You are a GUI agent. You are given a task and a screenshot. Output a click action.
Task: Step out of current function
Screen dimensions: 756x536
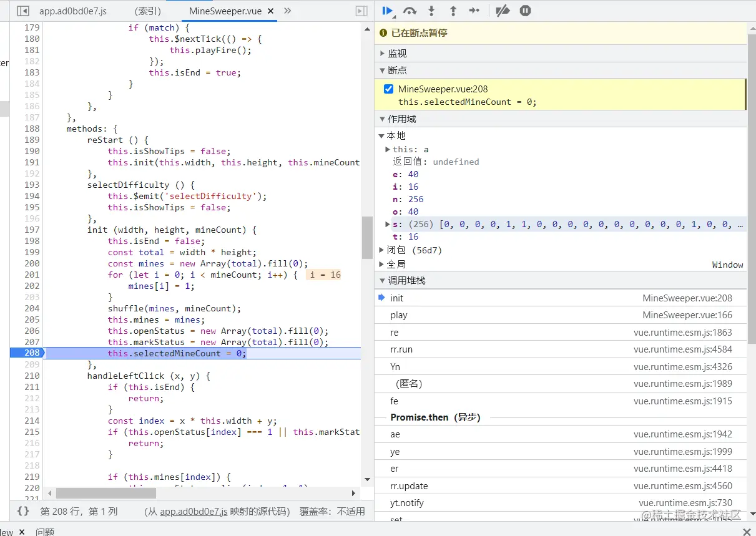coord(453,11)
